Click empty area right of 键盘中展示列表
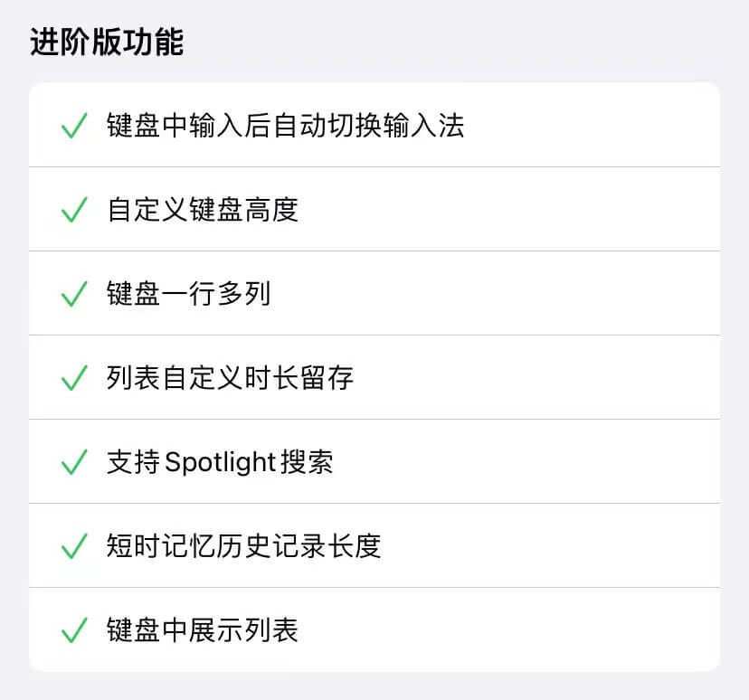Screen dimensions: 749x700 click(x=507, y=629)
